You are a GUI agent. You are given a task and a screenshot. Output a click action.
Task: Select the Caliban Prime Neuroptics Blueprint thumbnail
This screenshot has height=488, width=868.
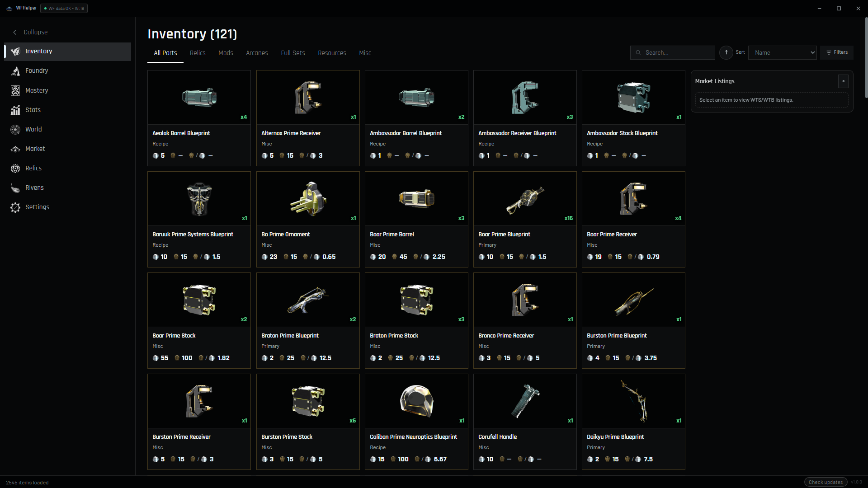click(416, 401)
